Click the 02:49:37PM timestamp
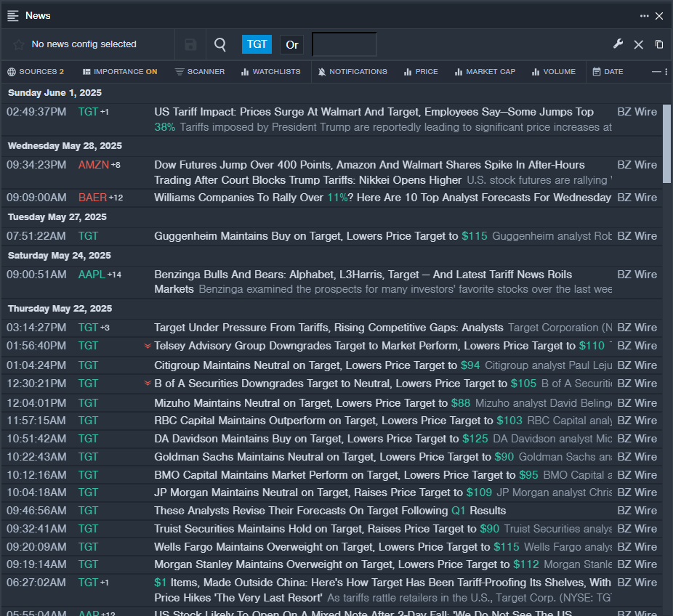Viewport: 673px width, 616px height. click(36, 112)
